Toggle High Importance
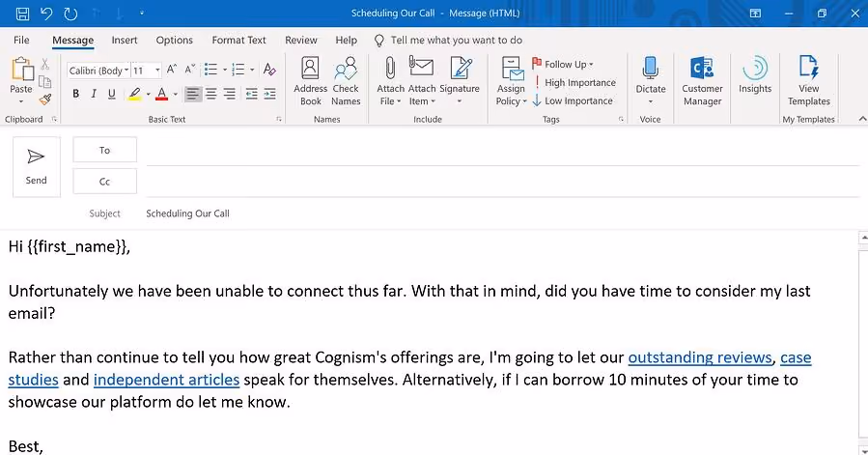Screen dimensions: 868x455 click(574, 82)
